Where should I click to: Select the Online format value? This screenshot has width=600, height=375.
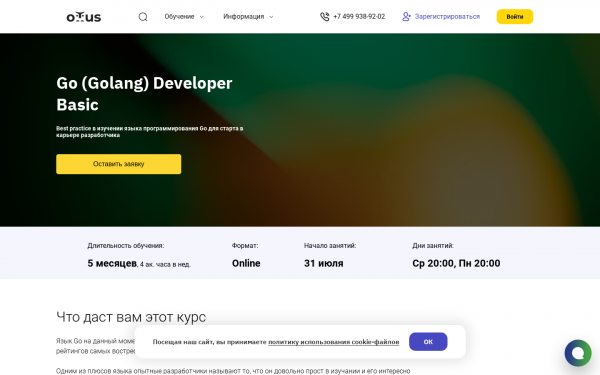pos(246,263)
